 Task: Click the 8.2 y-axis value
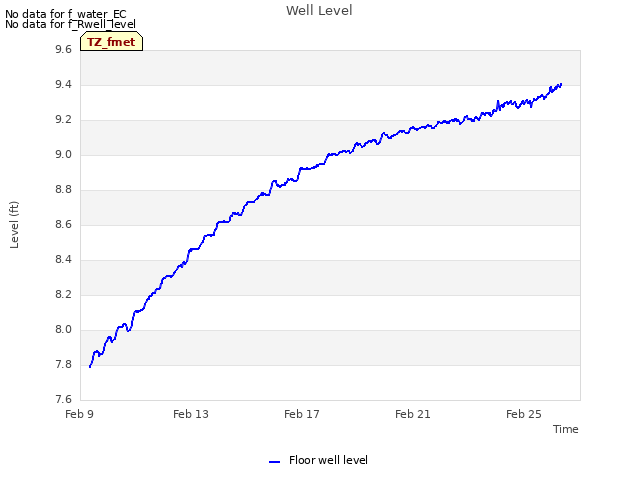click(x=63, y=295)
